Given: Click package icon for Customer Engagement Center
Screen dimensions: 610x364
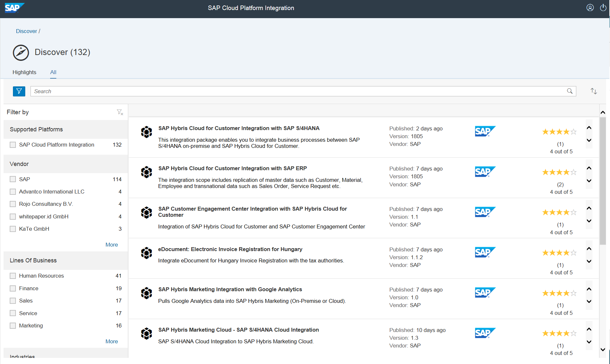Looking at the screenshot, I should 147,213.
